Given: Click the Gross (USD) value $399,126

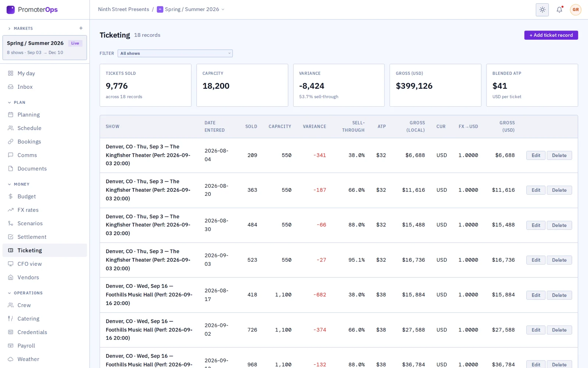Looking at the screenshot, I should (x=414, y=86).
